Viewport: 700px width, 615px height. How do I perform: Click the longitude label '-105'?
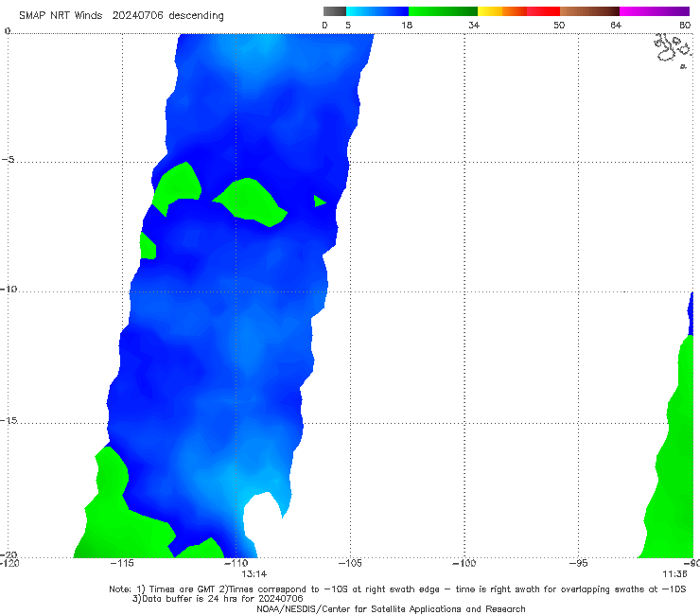(x=350, y=563)
